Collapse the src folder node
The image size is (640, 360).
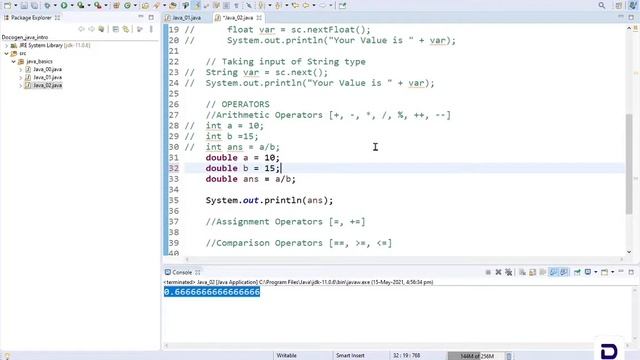7,53
